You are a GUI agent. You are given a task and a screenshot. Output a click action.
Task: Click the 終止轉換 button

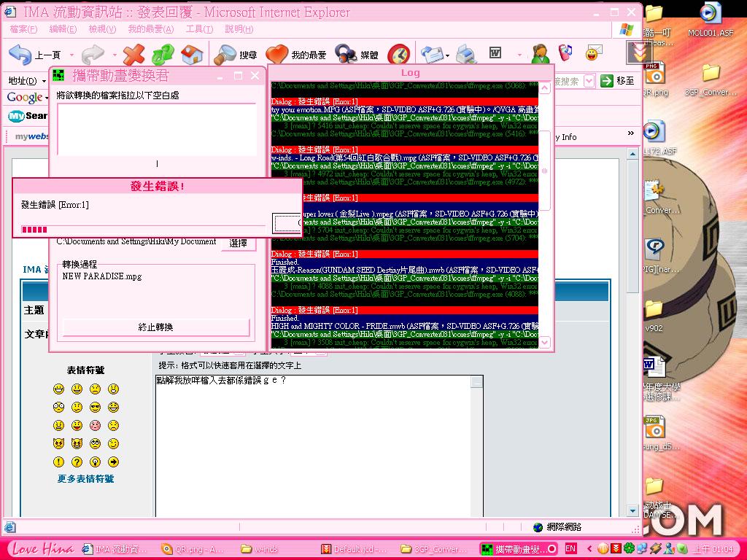[x=156, y=327]
